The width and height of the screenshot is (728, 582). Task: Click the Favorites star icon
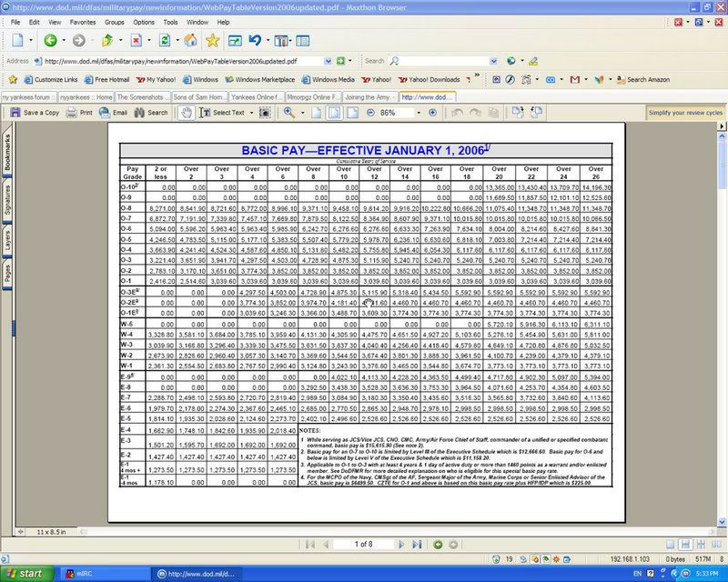click(x=212, y=41)
